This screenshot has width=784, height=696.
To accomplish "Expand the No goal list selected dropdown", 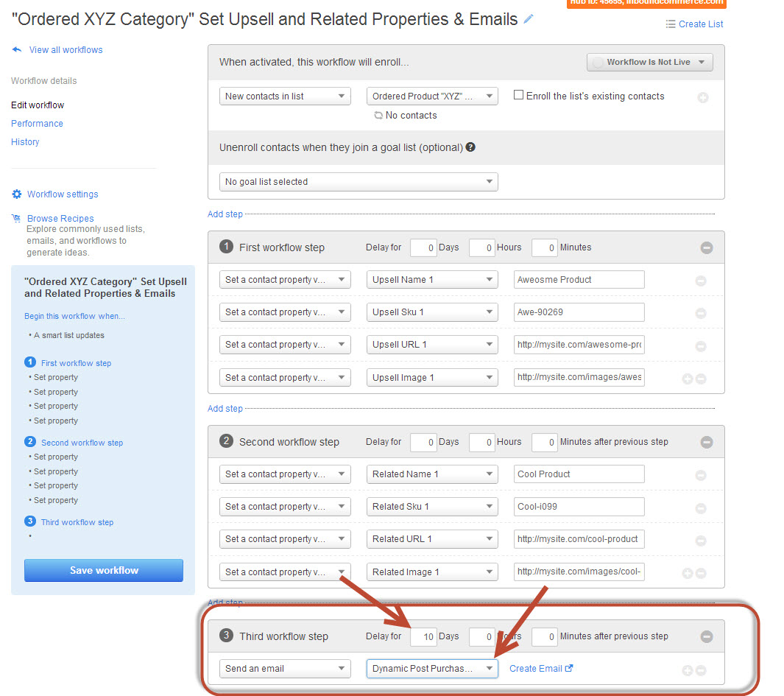I will point(359,182).
